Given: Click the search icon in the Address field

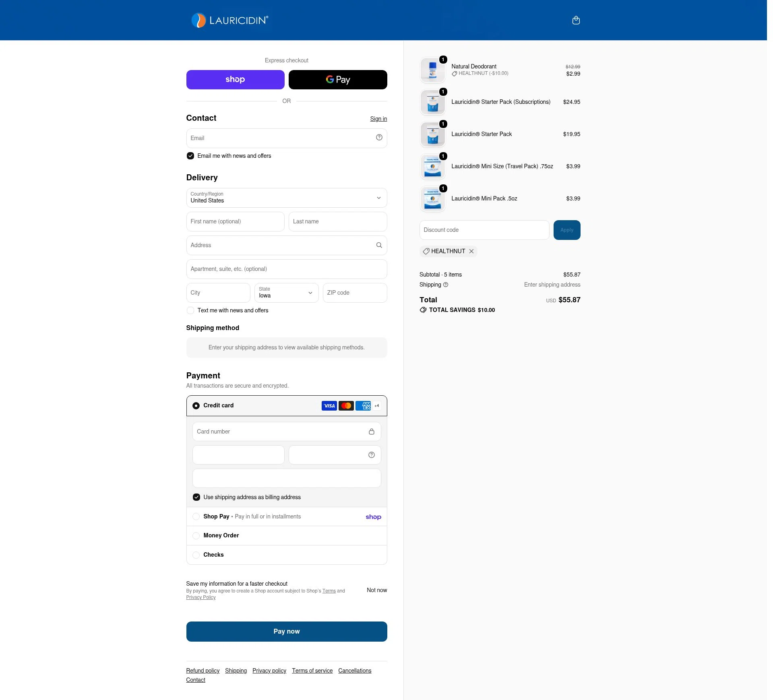Looking at the screenshot, I should 379,245.
